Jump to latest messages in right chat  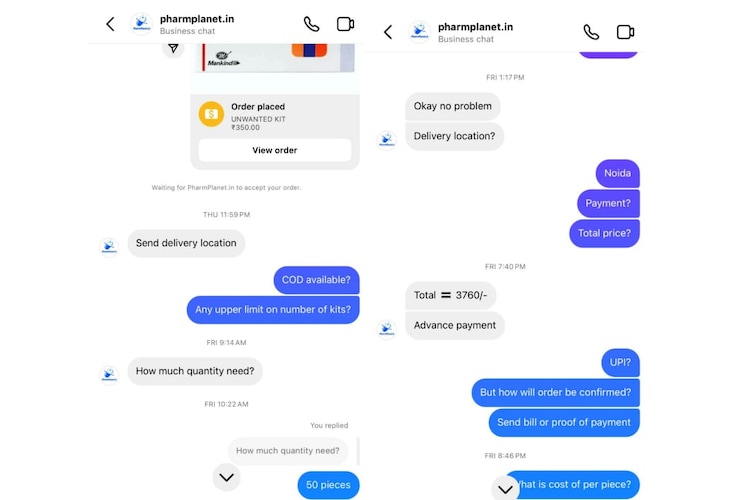point(506,489)
